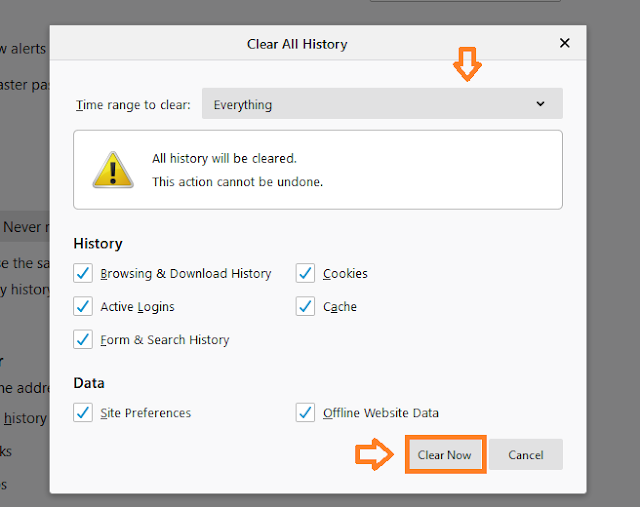Screen dimensions: 640x507
Task: Click 'This action cannot be undone.' text
Action: (x=238, y=182)
